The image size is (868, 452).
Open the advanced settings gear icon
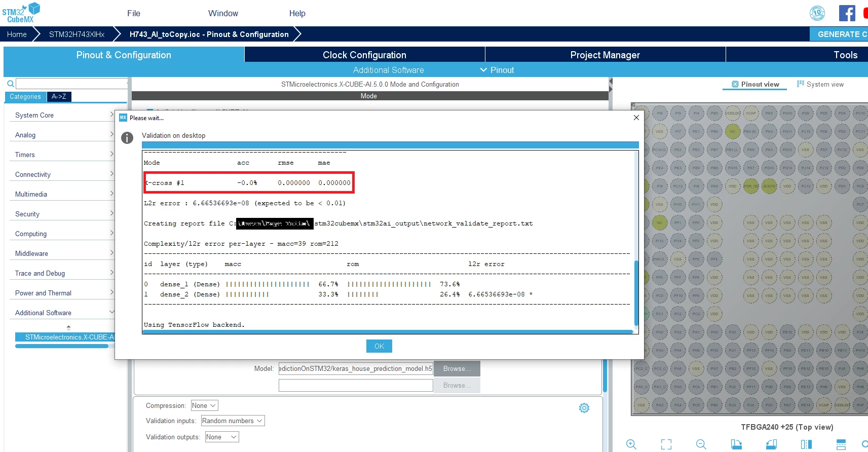[584, 408]
